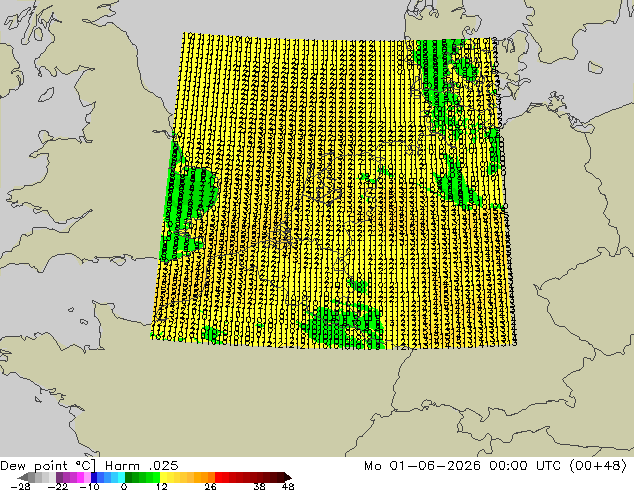Click the dark brown right arrow of the color scale
Screen dimensions: 634x490
288,477
